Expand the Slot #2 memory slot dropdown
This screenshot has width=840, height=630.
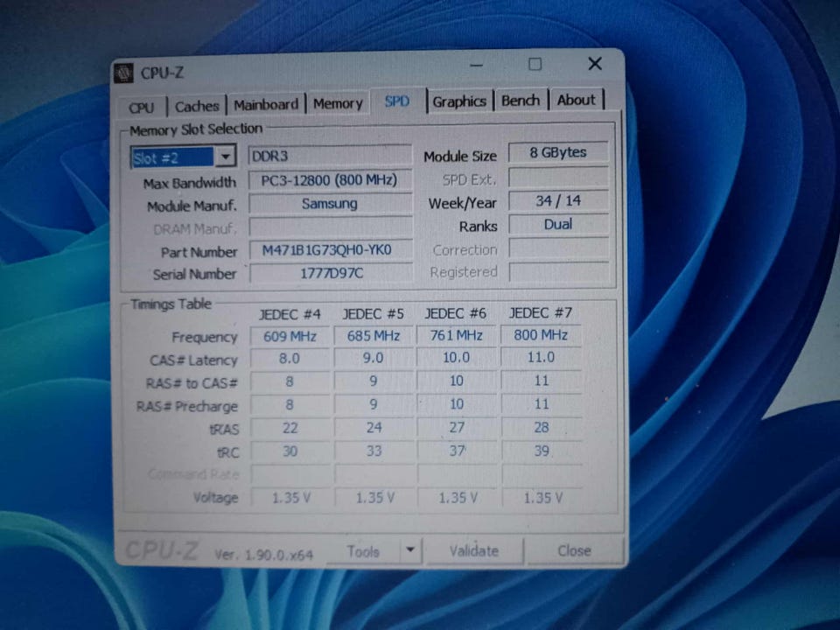[x=226, y=157]
